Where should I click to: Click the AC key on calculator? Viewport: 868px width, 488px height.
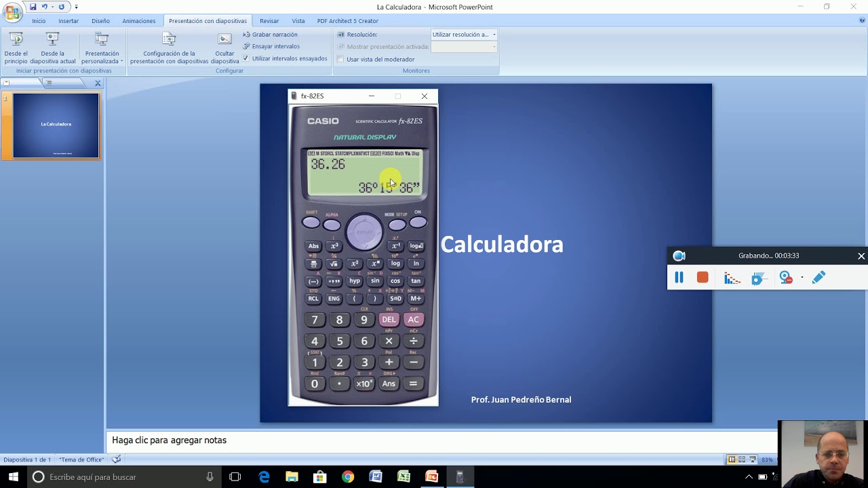414,319
